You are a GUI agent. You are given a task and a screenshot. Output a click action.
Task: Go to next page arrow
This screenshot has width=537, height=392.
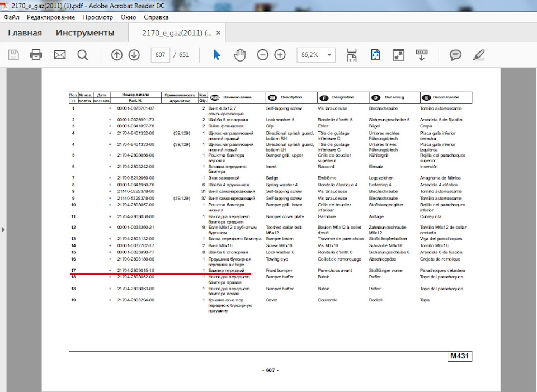pyautogui.click(x=134, y=55)
